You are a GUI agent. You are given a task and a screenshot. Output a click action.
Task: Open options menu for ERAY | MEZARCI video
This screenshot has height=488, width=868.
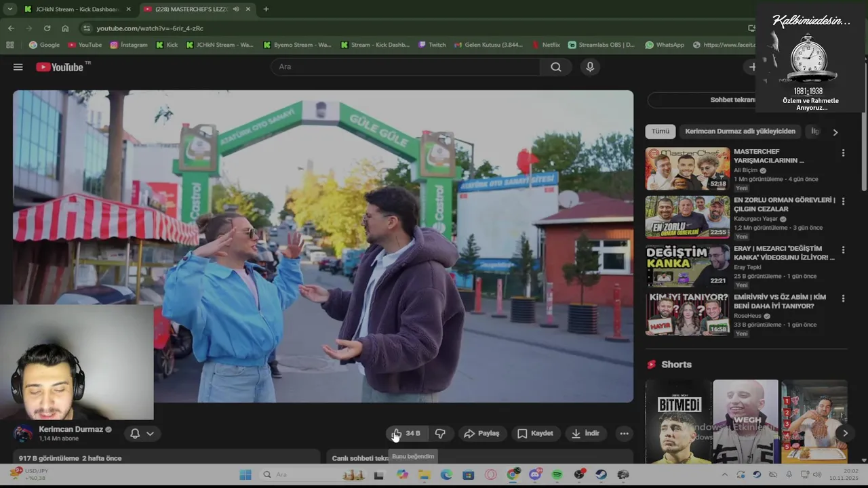[843, 249]
